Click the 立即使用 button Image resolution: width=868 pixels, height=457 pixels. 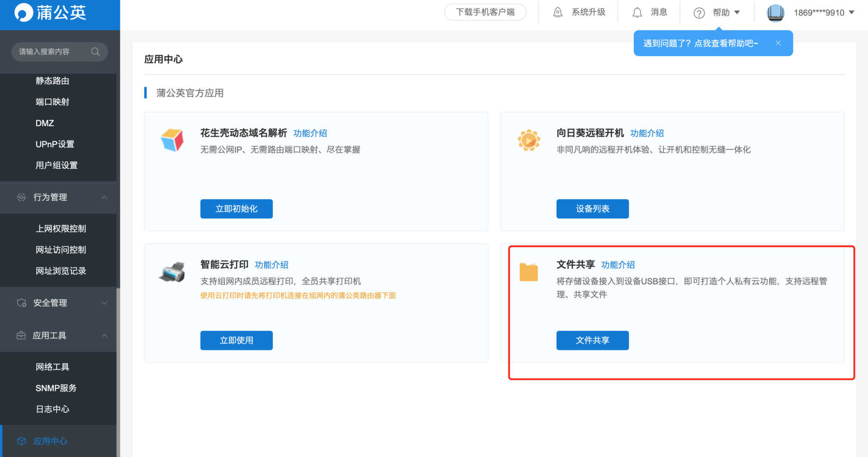236,340
